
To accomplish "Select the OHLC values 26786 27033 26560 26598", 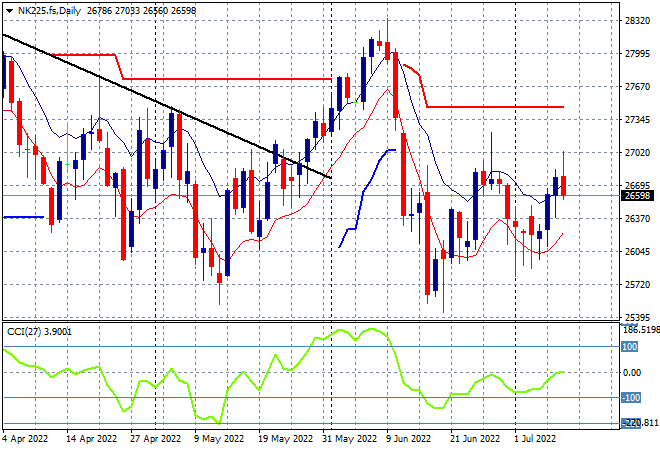I will click(x=141, y=11).
